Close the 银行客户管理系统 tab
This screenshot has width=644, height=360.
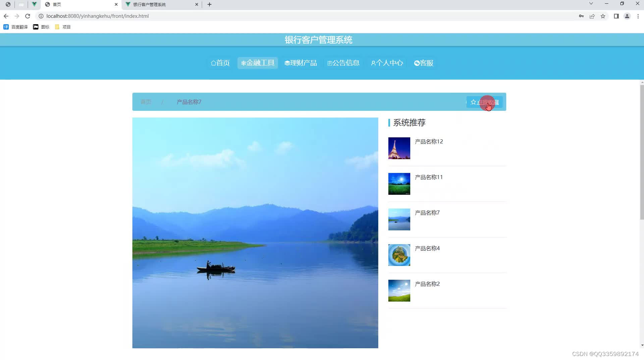click(x=197, y=4)
